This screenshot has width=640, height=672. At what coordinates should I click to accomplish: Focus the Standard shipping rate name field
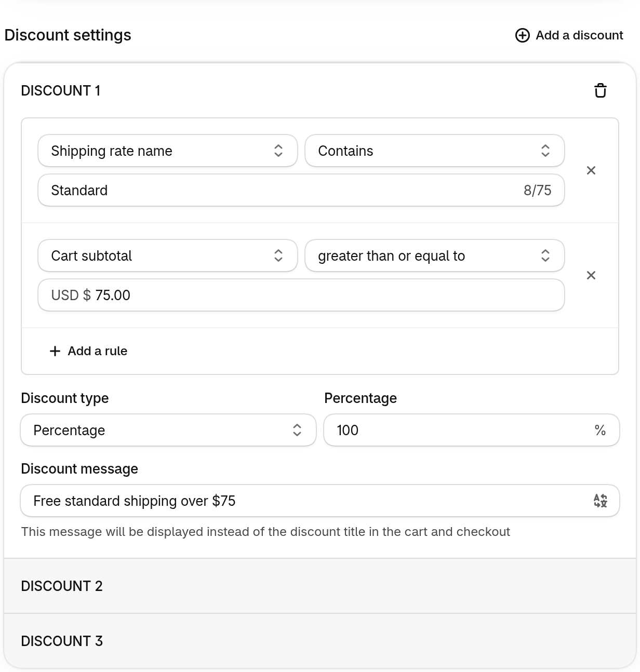pos(301,190)
